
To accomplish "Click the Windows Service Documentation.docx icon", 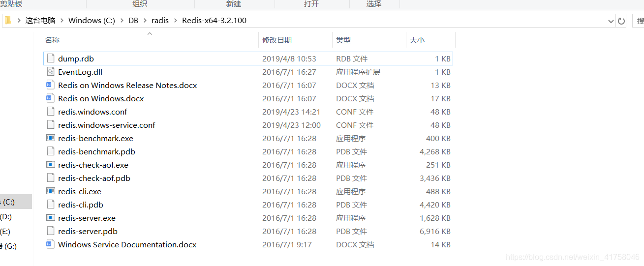I will point(50,244).
